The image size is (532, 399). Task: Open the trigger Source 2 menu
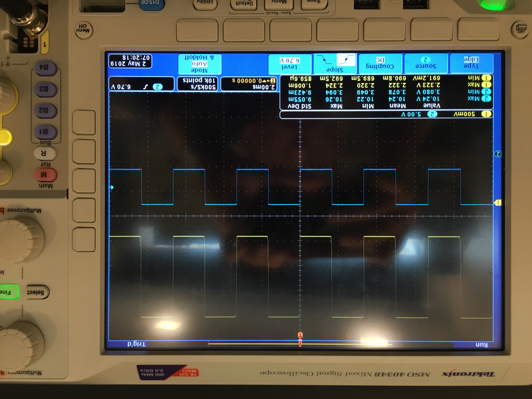click(x=426, y=63)
